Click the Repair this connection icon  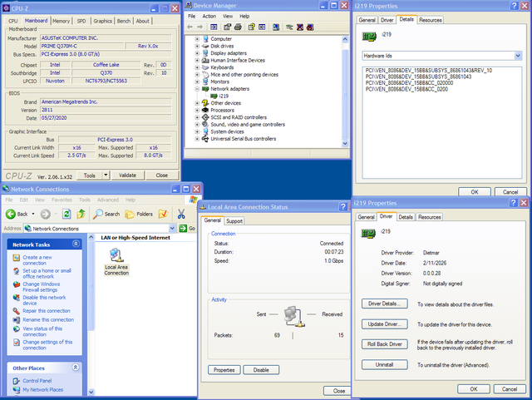click(x=17, y=311)
